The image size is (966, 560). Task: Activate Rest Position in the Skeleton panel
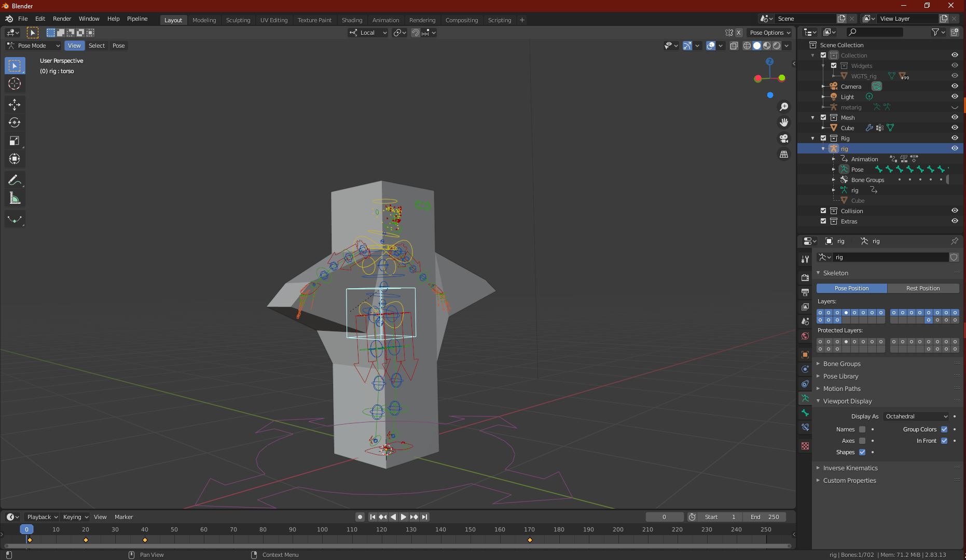click(923, 288)
